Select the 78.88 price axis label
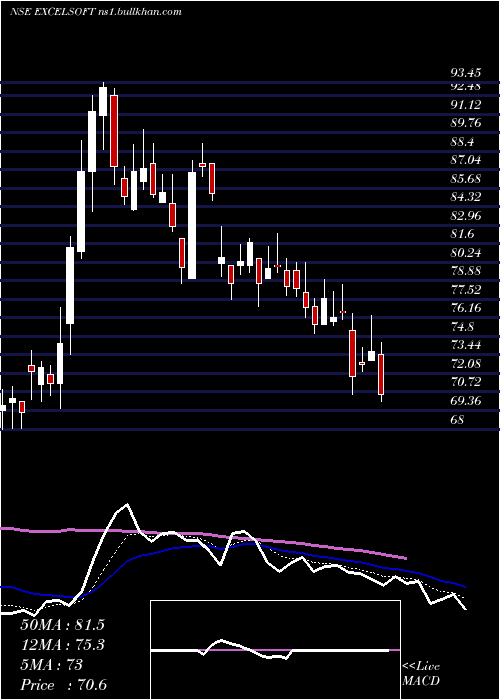This screenshot has height=700, width=500. click(466, 271)
